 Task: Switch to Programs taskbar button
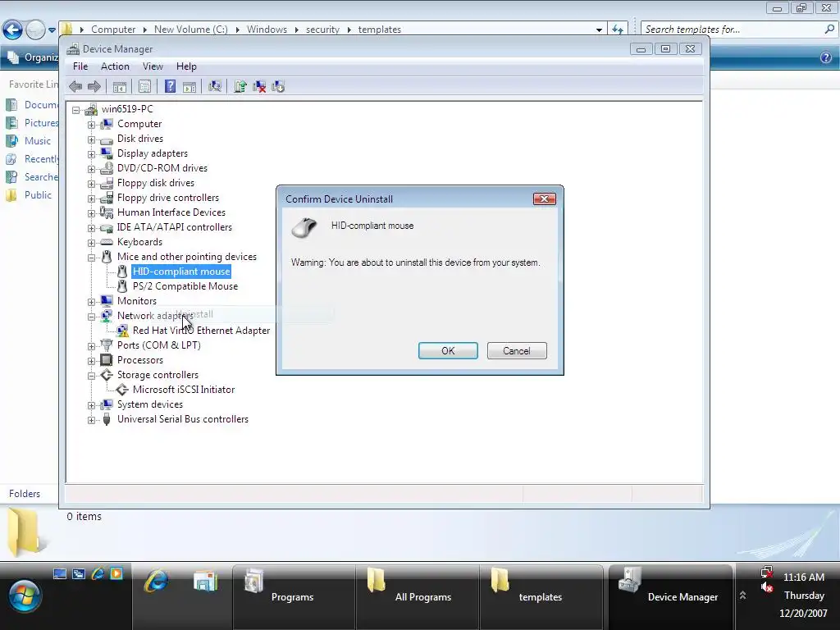pyautogui.click(x=294, y=597)
